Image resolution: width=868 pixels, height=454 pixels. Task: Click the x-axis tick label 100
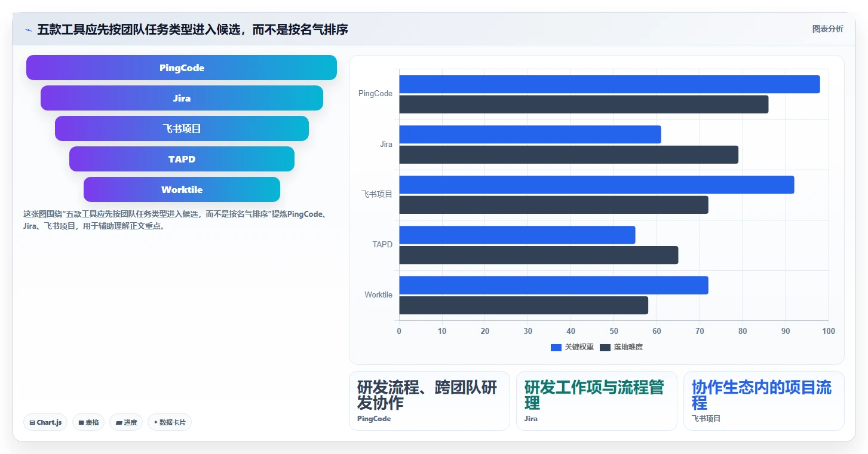828,331
